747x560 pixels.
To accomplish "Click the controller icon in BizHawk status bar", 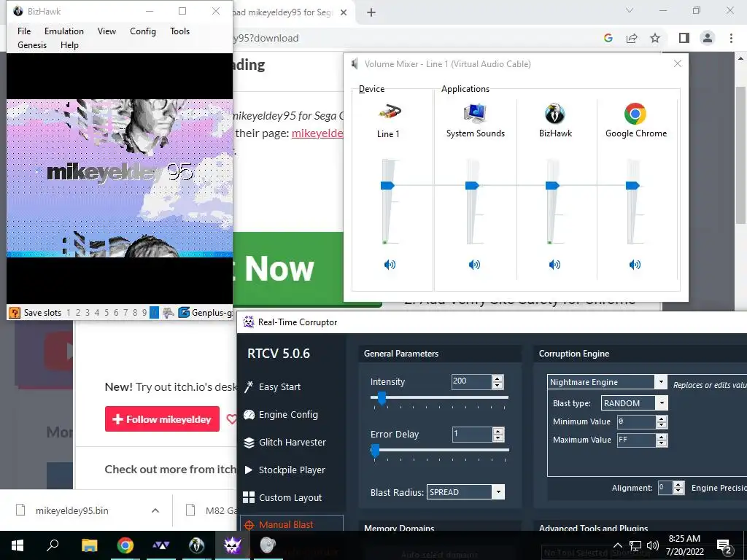I will [169, 313].
